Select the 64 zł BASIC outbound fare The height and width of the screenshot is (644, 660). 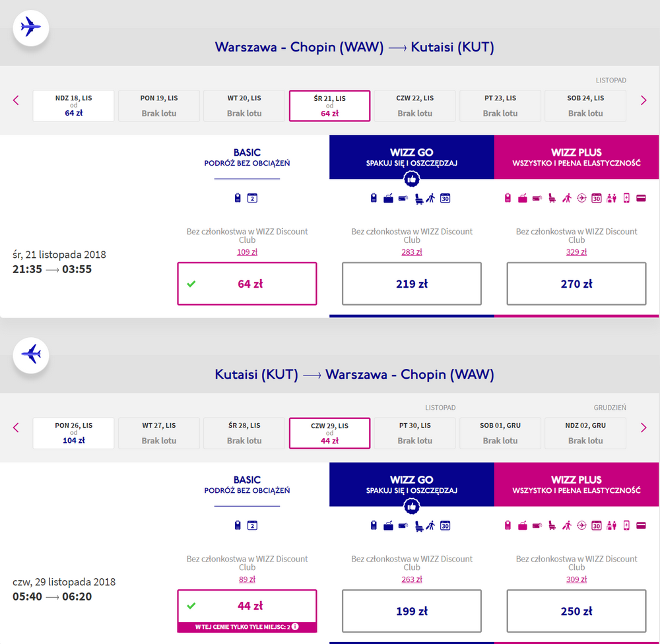tap(247, 284)
